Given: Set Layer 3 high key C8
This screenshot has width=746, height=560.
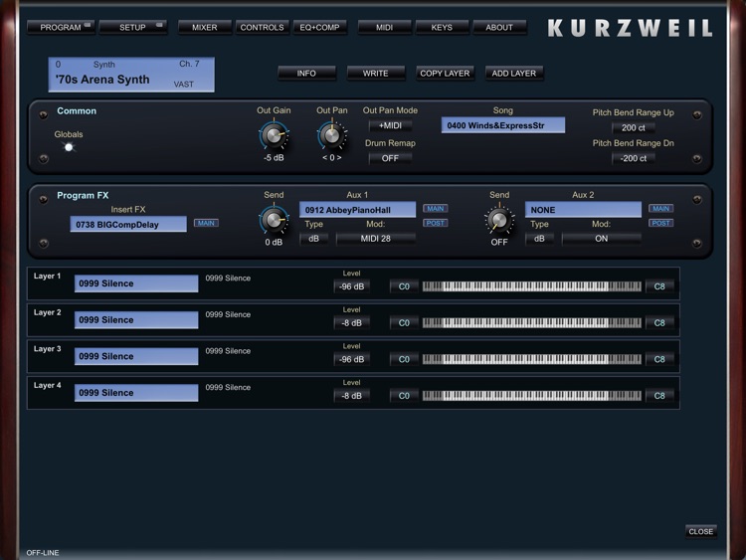Looking at the screenshot, I should point(659,360).
